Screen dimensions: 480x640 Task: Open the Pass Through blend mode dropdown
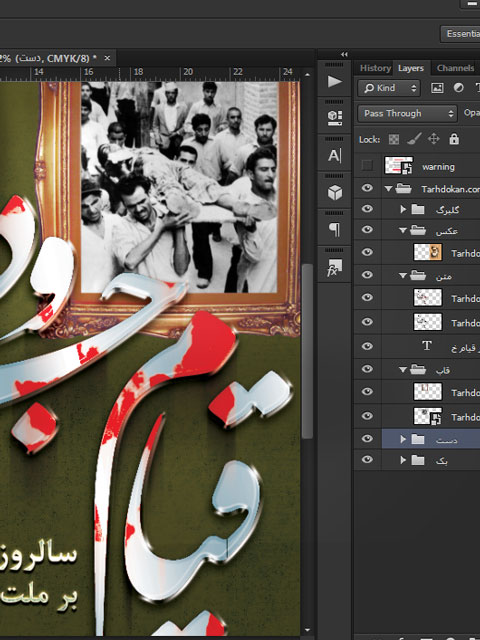(407, 113)
